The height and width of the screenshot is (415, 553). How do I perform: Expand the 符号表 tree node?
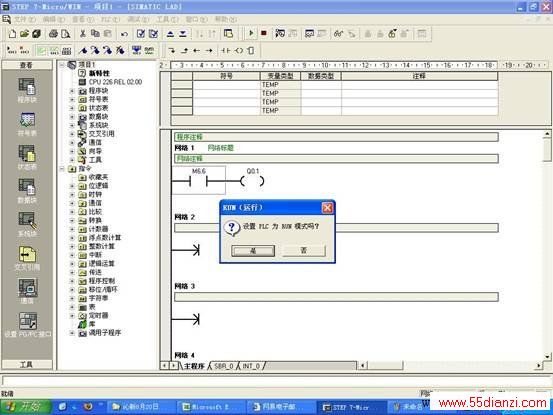click(72, 99)
